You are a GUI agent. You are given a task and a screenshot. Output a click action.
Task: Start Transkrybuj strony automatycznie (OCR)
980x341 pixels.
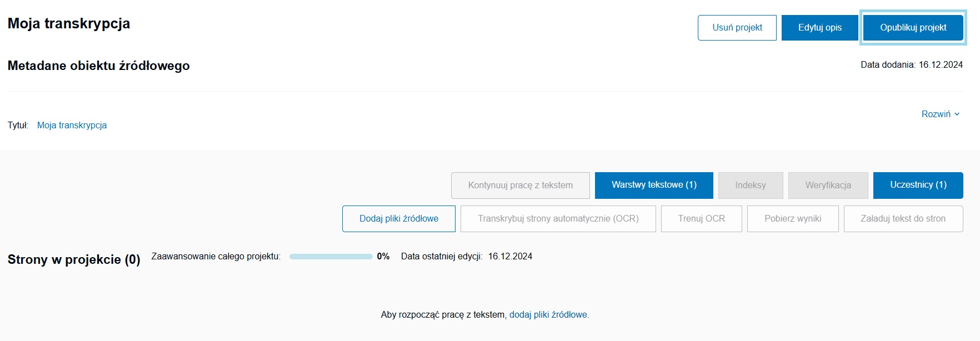(558, 219)
